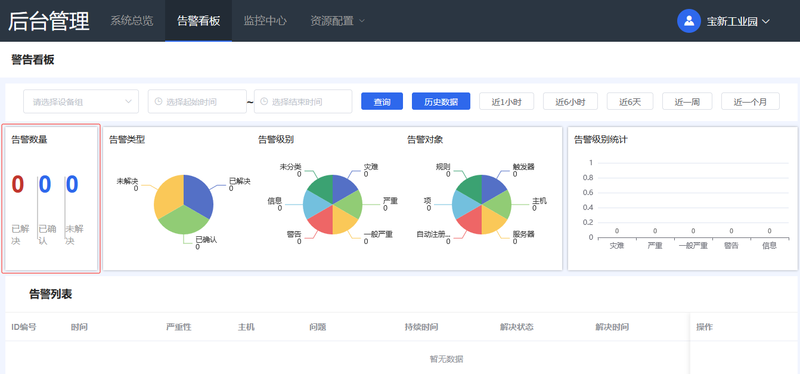Click the 操作 column header
800x374 pixels.
(705, 327)
